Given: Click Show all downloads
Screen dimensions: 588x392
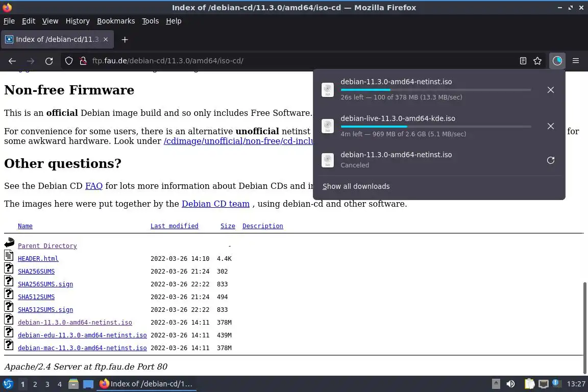Looking at the screenshot, I should (x=356, y=186).
